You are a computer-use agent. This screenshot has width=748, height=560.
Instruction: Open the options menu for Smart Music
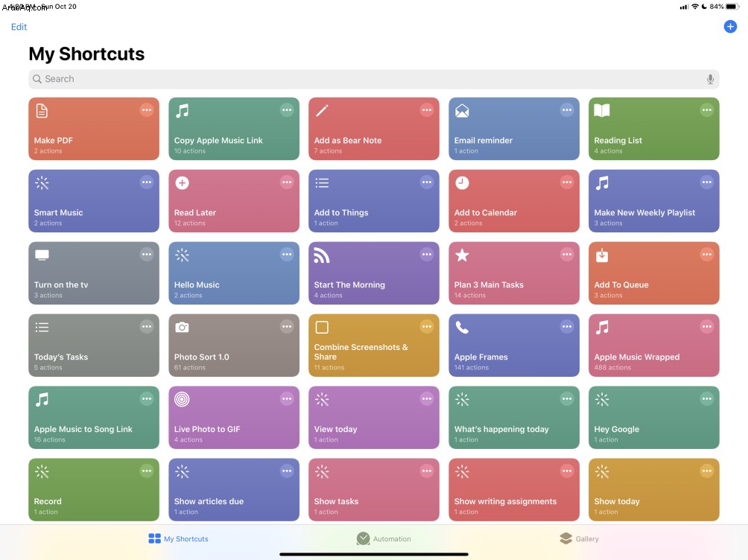pos(147,182)
